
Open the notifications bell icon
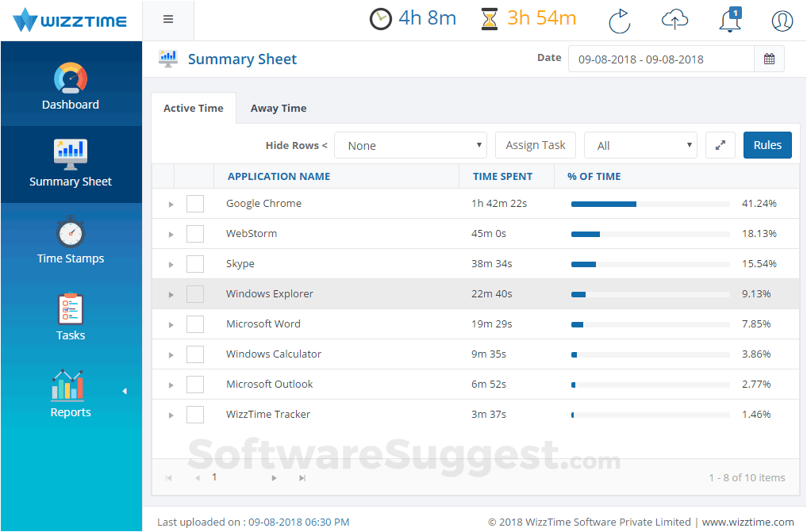tap(730, 21)
